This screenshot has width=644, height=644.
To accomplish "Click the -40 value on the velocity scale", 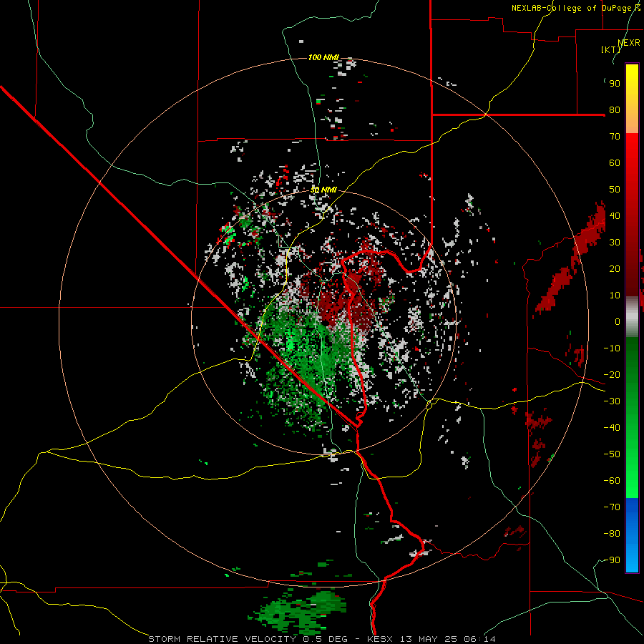I will [612, 428].
